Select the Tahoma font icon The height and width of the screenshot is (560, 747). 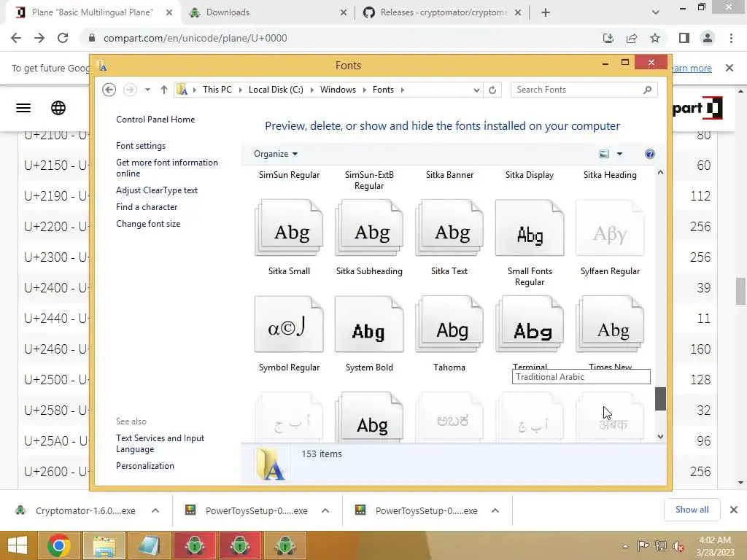[x=449, y=324]
